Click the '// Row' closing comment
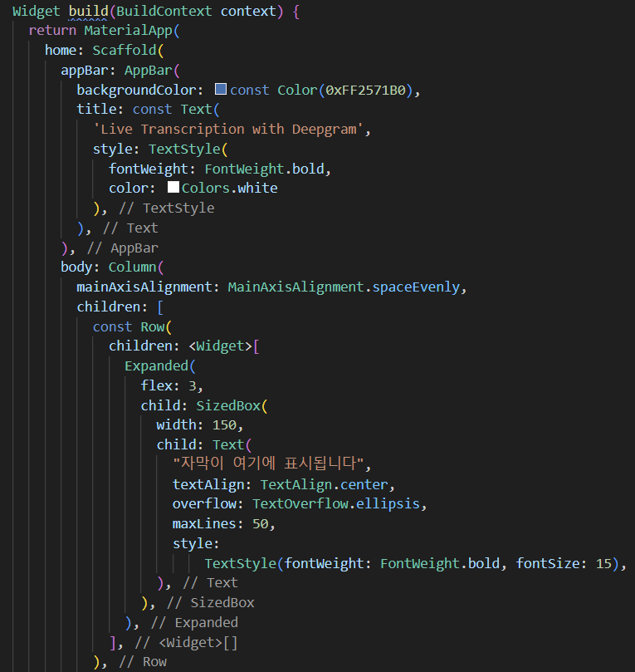The height and width of the screenshot is (672, 635). [x=143, y=662]
